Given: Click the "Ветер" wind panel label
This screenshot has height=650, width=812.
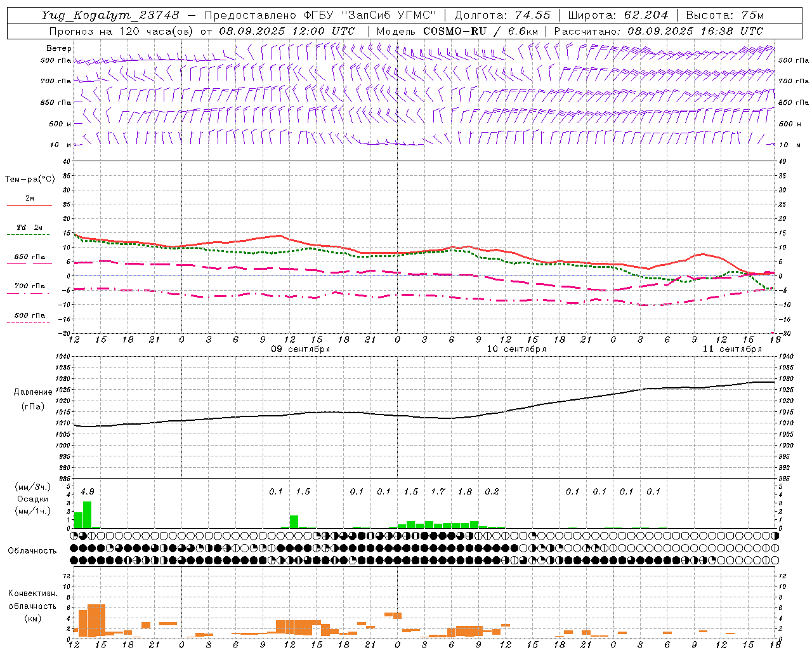Looking at the screenshot, I should [x=59, y=48].
